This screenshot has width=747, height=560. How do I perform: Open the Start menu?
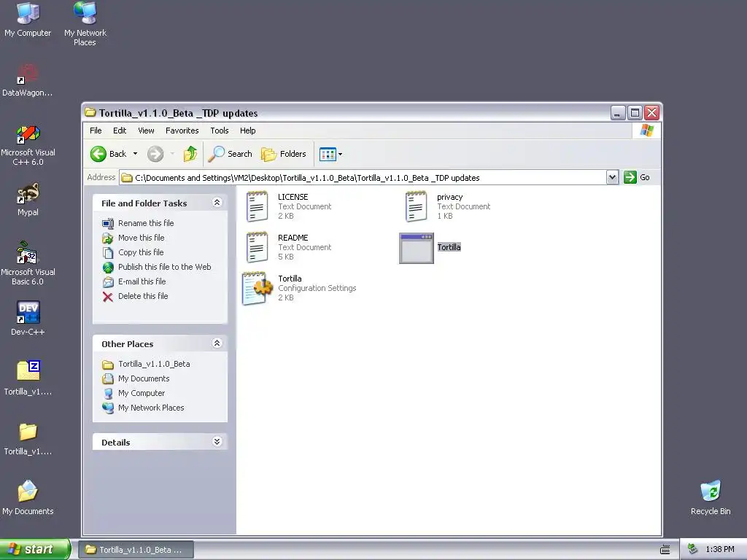click(x=35, y=549)
